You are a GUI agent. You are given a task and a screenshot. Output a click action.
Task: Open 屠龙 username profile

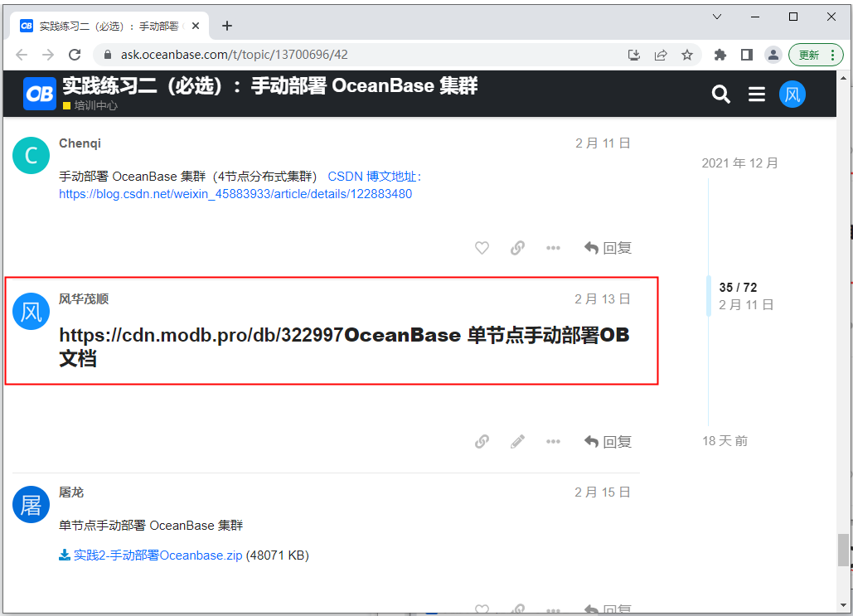(x=71, y=492)
